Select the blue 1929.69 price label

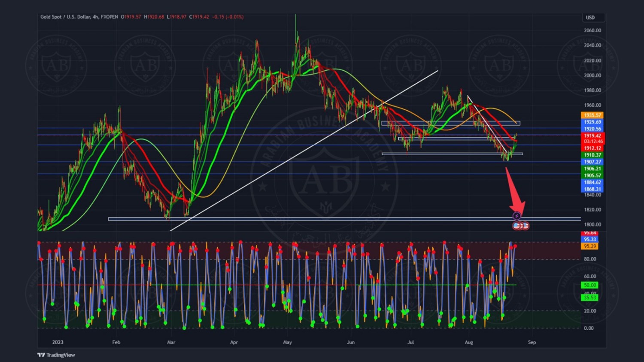(592, 122)
